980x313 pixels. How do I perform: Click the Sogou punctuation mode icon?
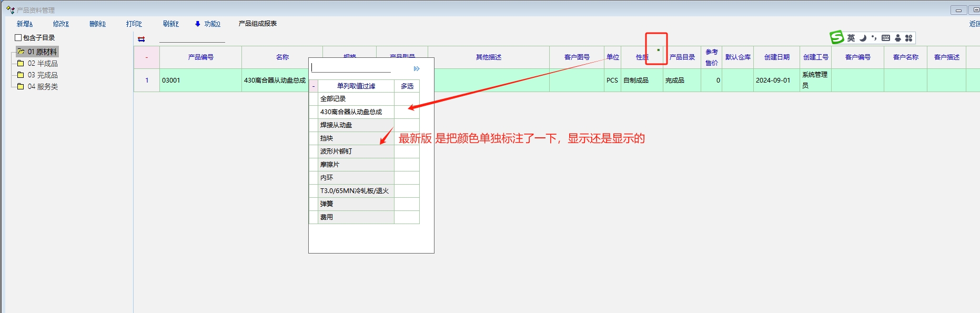(874, 38)
